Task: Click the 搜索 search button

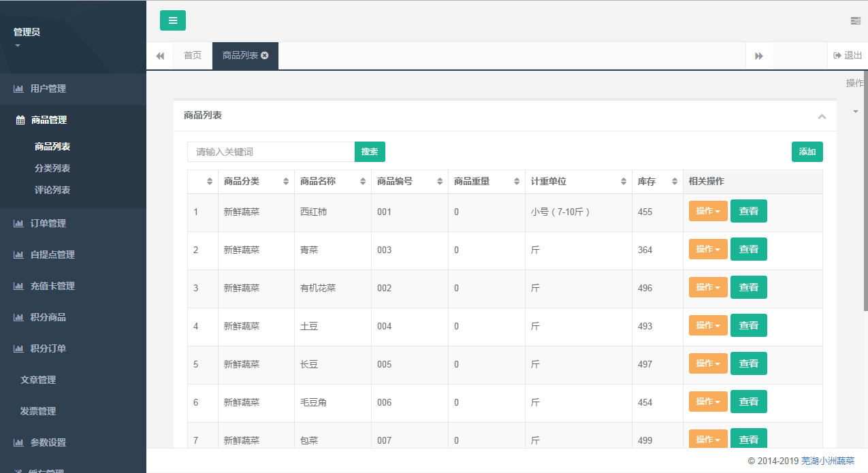Action: coord(370,152)
